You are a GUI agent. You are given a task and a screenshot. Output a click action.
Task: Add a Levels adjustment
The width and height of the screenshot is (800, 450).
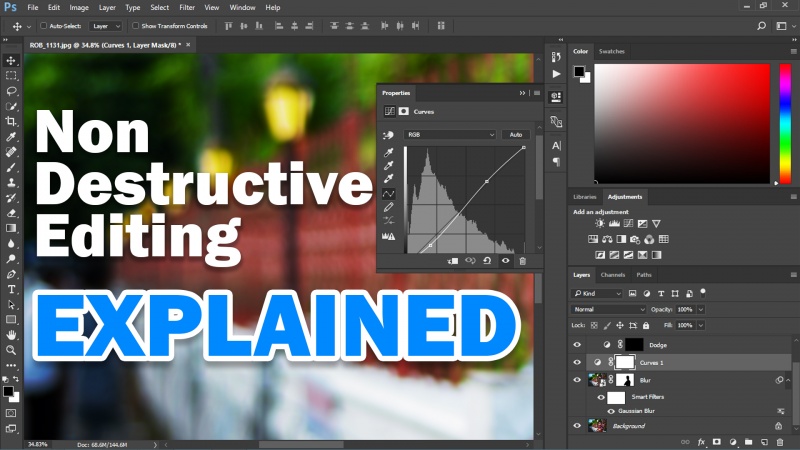(x=614, y=223)
